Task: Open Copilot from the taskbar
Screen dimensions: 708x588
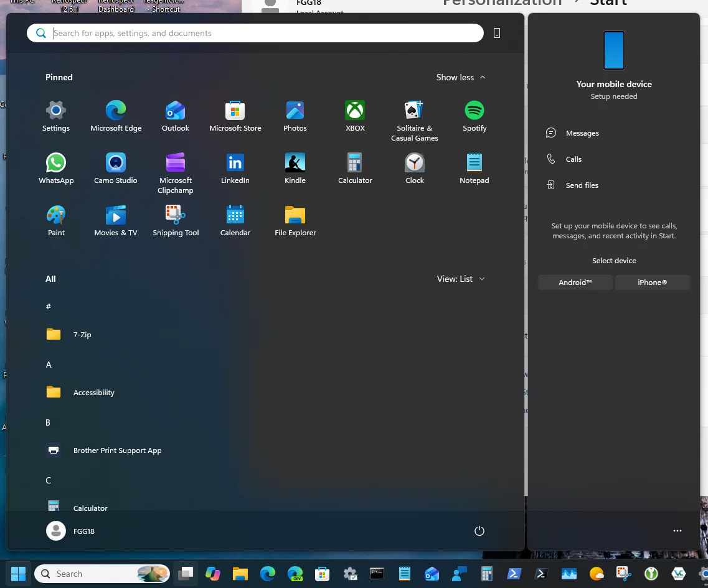Action: point(213,574)
